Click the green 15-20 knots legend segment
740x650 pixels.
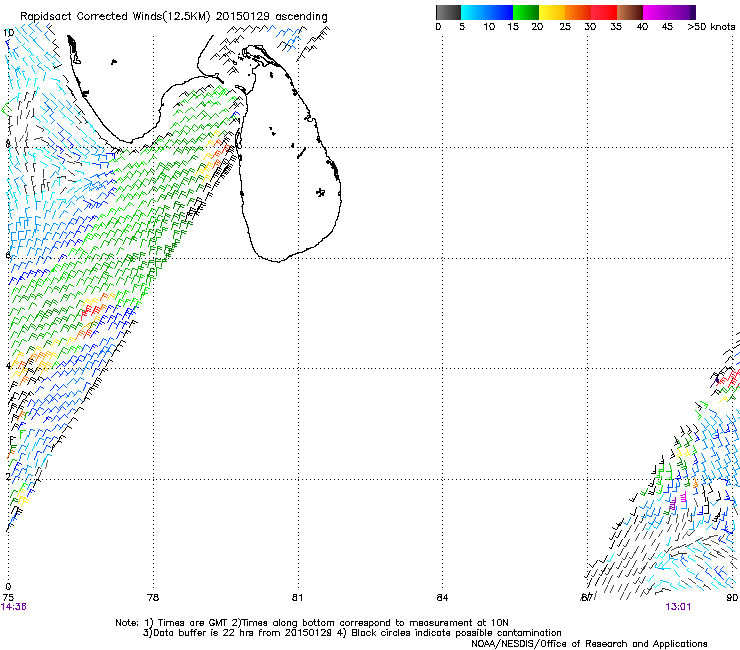click(x=526, y=12)
